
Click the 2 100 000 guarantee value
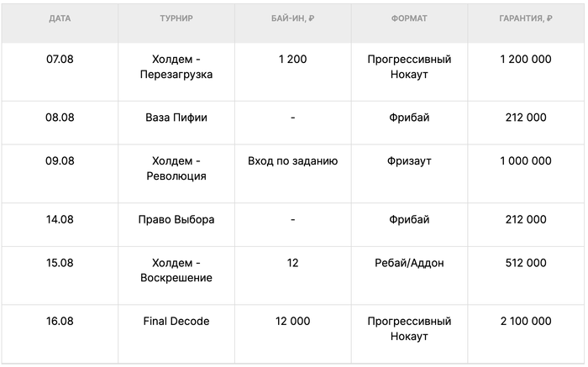526,322
